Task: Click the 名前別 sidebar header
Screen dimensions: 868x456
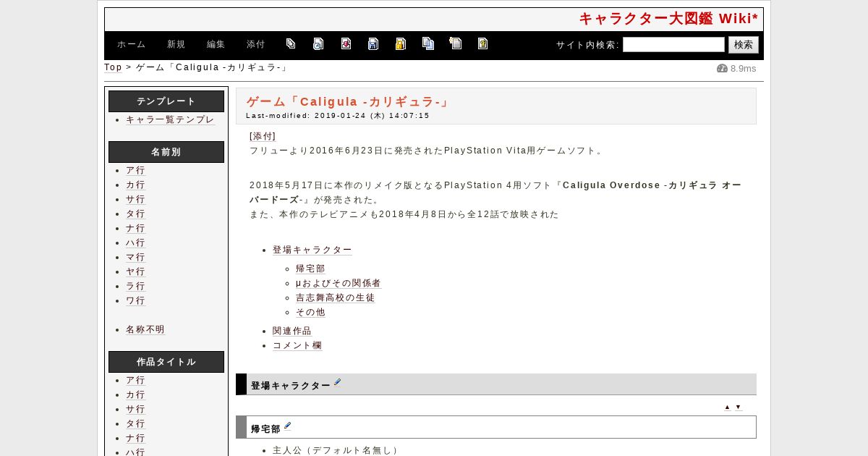Action: click(166, 152)
